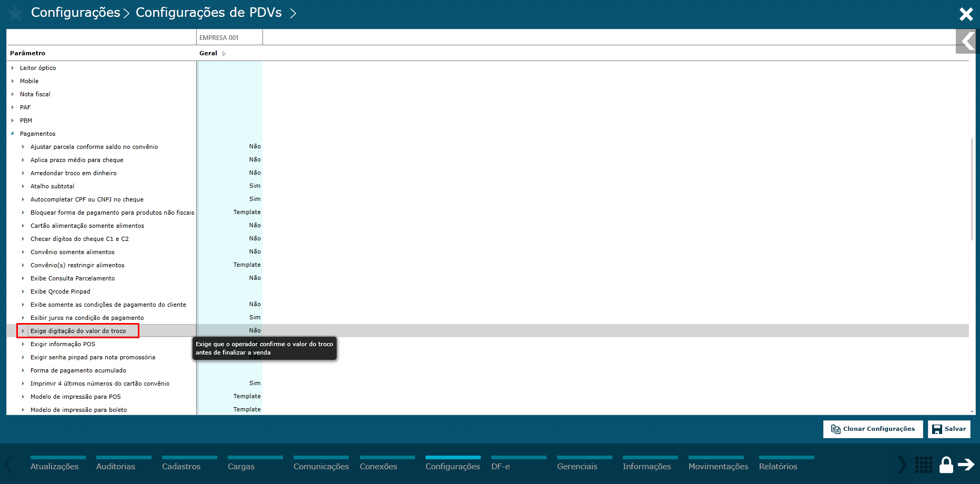Click the Salvar button
This screenshot has height=484, width=980.
coord(949,429)
